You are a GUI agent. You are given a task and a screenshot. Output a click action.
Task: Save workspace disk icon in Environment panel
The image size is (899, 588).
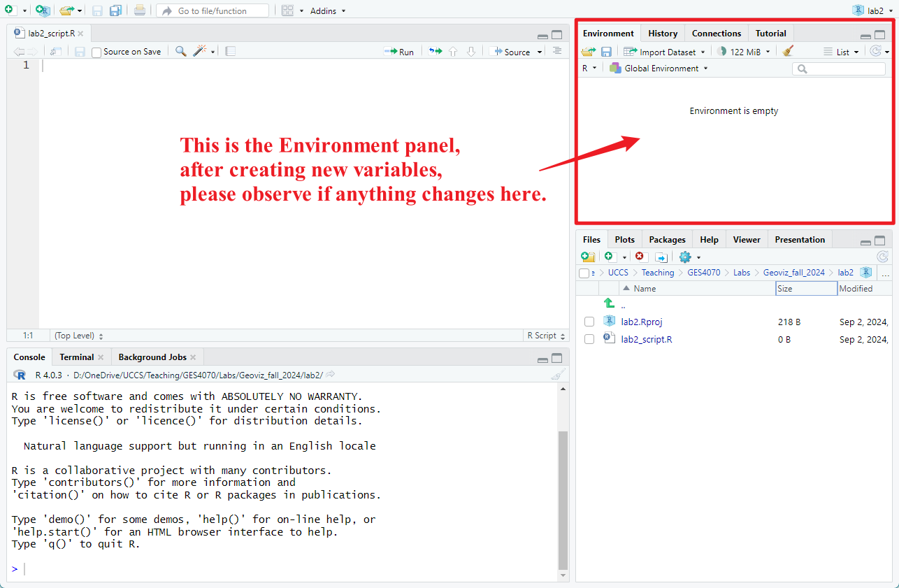click(x=606, y=52)
